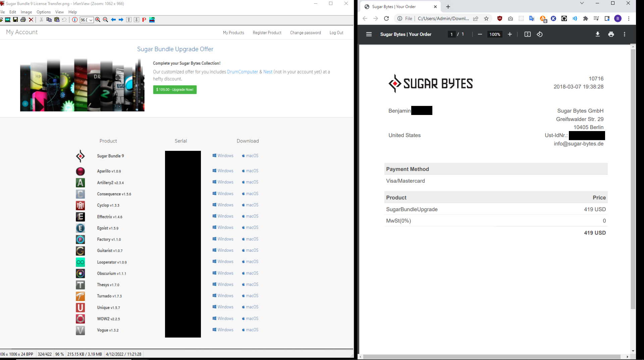Zoom out with the minus magnifier in IrfanView
The height and width of the screenshot is (360, 644).
[105, 20]
